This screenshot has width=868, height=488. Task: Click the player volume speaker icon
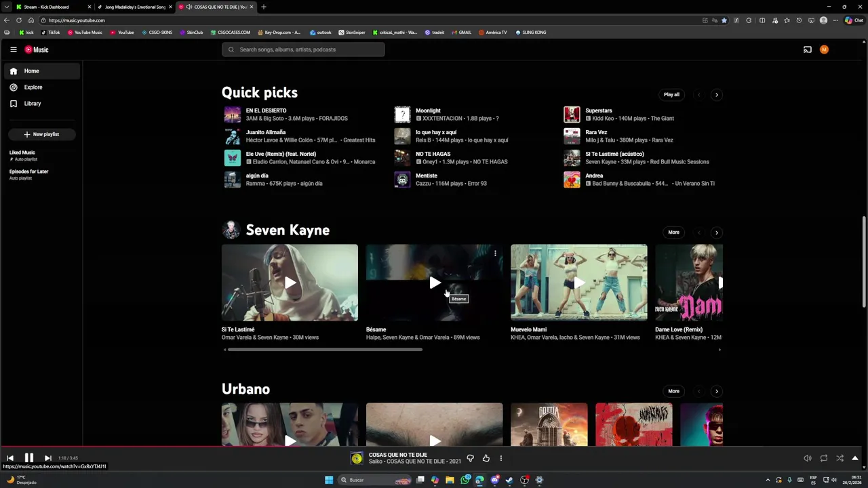[807, 458]
